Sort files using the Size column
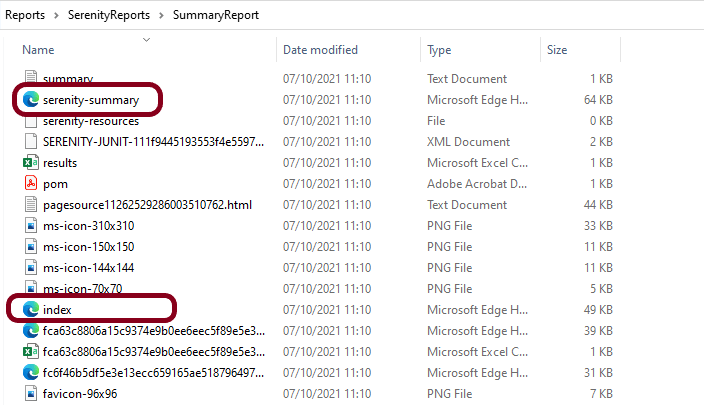The image size is (704, 405). 557,50
